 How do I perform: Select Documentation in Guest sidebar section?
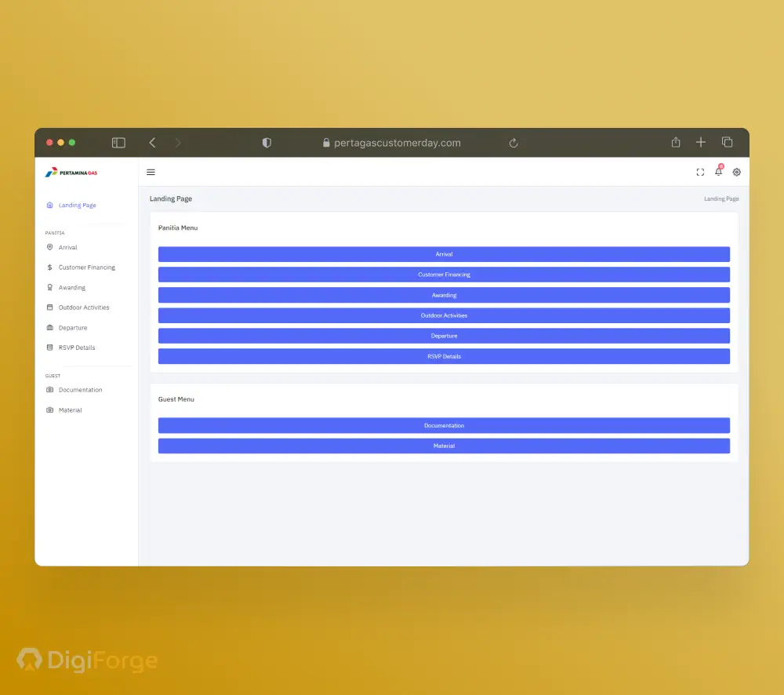pyautogui.click(x=80, y=390)
